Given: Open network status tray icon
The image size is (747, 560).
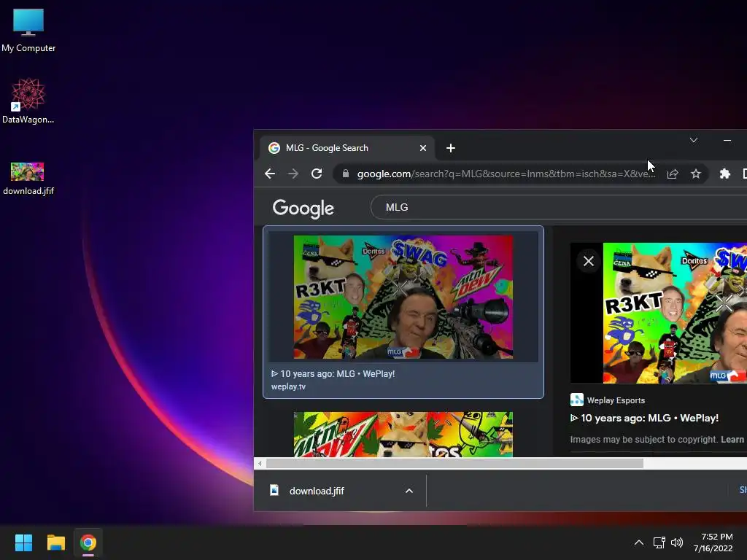Looking at the screenshot, I should pos(659,542).
